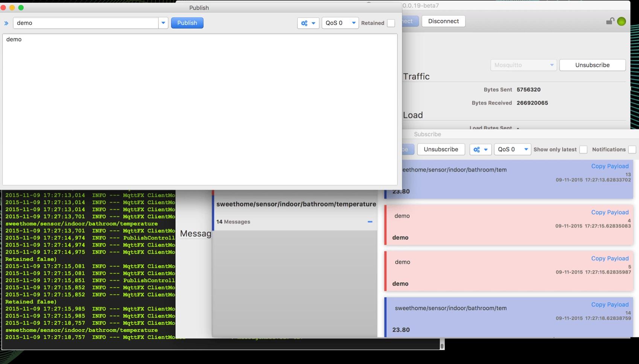This screenshot has width=639, height=364.
Task: Toggle the Show only latest checkbox
Action: tap(583, 150)
